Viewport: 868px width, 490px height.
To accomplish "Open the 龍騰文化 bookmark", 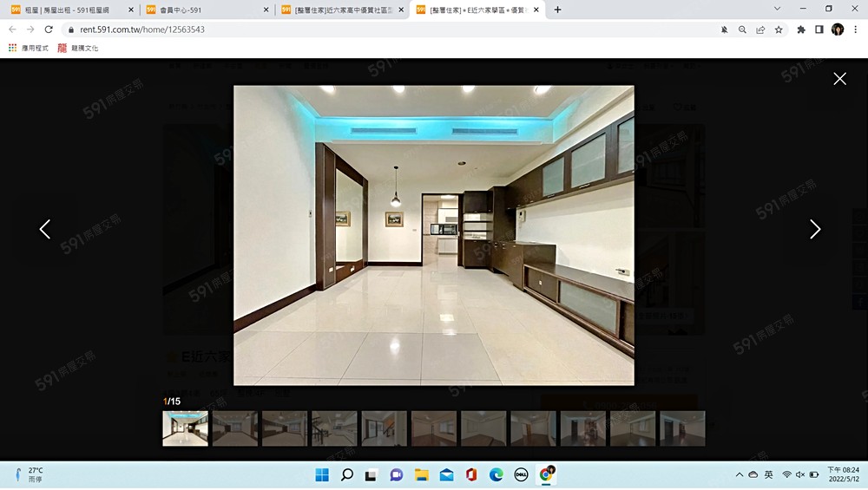I will (x=78, y=49).
